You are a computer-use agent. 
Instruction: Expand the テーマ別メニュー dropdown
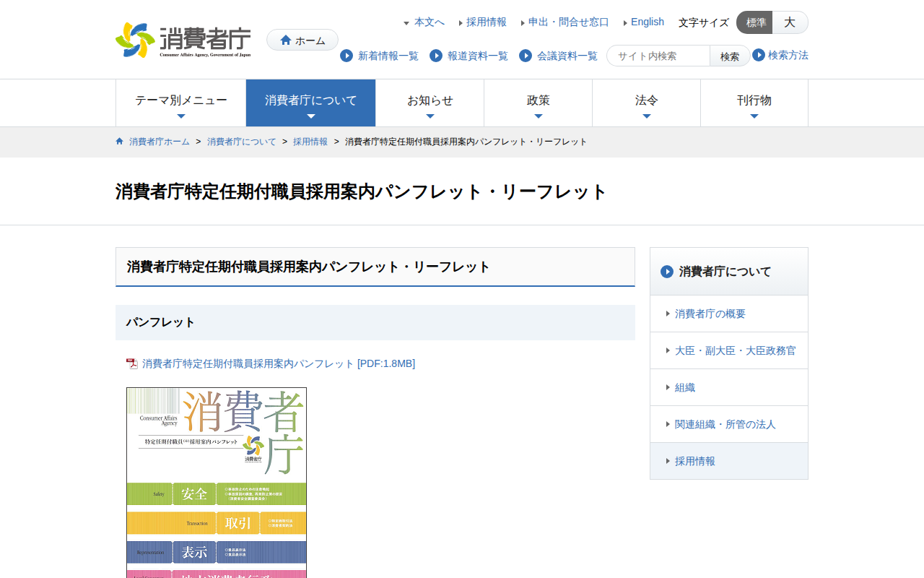coord(181,103)
